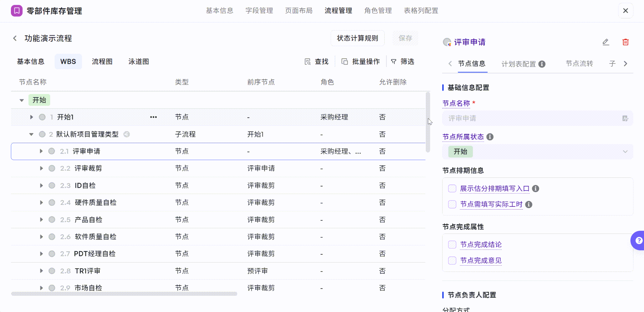Click the status circle of 2.8 TR1评审

[52, 271]
